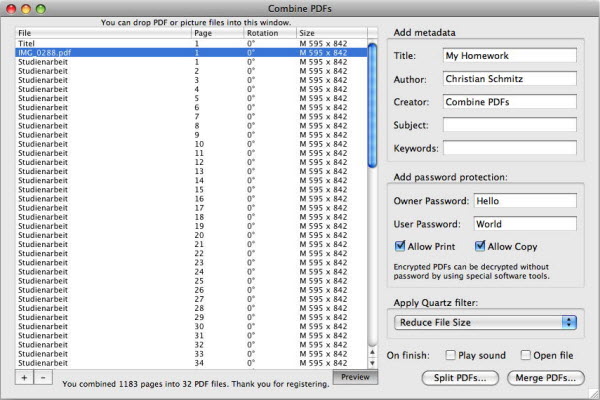Click the scroll up arrow in the file list
The image size is (600, 400).
372,352
